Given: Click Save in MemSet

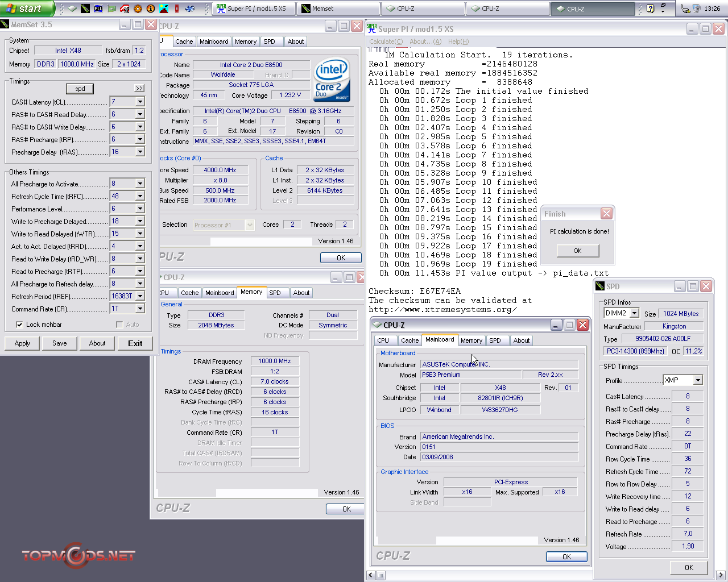Looking at the screenshot, I should 60,343.
